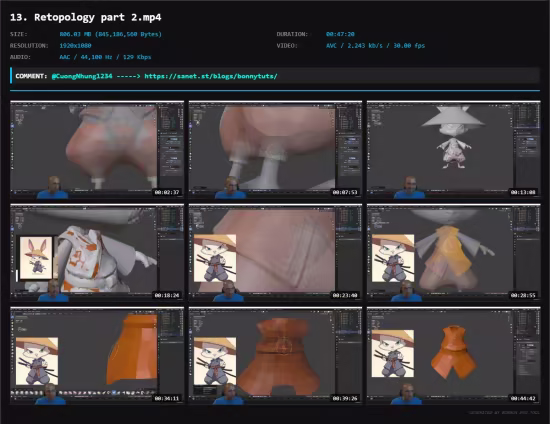Click the samurai rabbit reference image in 00:34:11 frame
This screenshot has height=424, width=550.
(37, 361)
